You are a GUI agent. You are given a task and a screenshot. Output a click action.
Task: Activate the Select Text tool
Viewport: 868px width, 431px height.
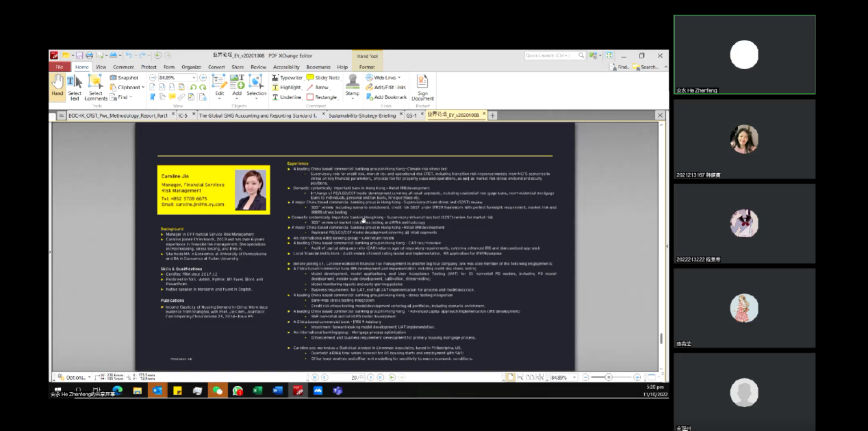coord(75,86)
